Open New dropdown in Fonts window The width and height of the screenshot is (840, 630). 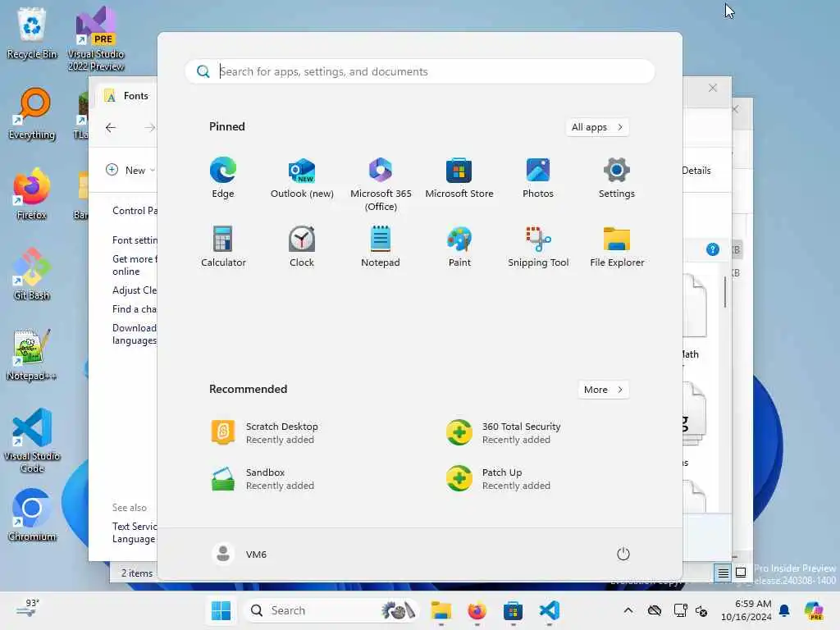pyautogui.click(x=130, y=170)
